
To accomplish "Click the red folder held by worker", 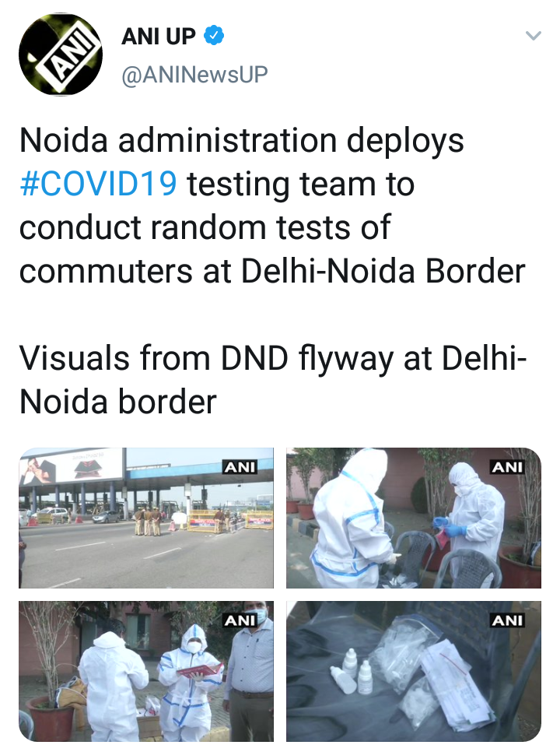I will (200, 669).
